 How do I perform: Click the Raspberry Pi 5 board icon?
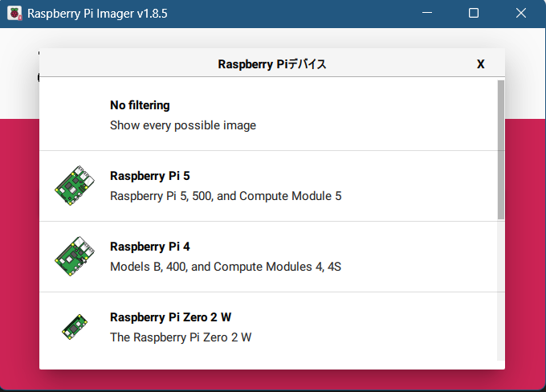pyautogui.click(x=75, y=186)
